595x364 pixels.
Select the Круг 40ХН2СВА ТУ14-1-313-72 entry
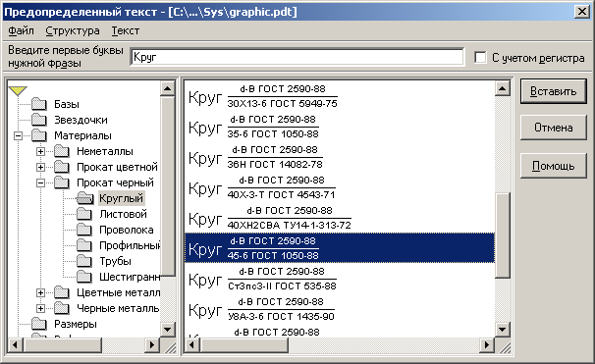(x=340, y=218)
